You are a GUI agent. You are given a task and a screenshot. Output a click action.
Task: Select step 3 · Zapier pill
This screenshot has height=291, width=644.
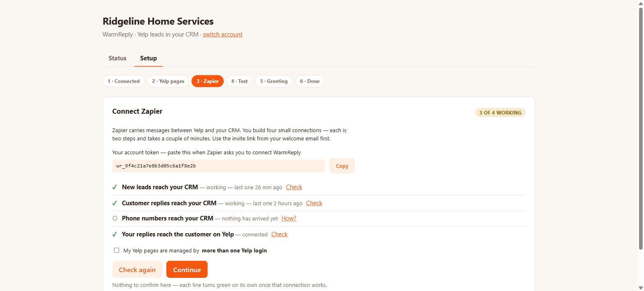pyautogui.click(x=207, y=81)
